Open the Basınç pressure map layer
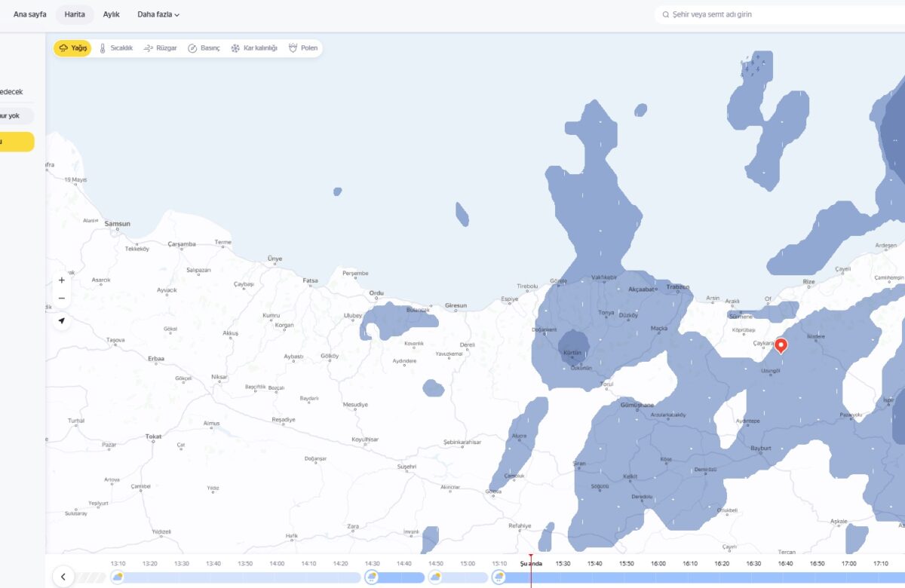 pyautogui.click(x=205, y=47)
